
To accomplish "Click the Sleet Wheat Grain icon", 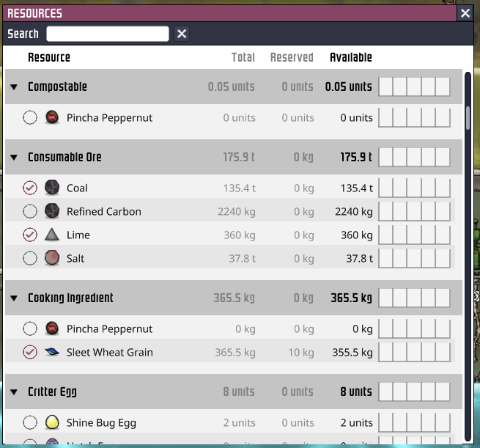I will point(51,352).
